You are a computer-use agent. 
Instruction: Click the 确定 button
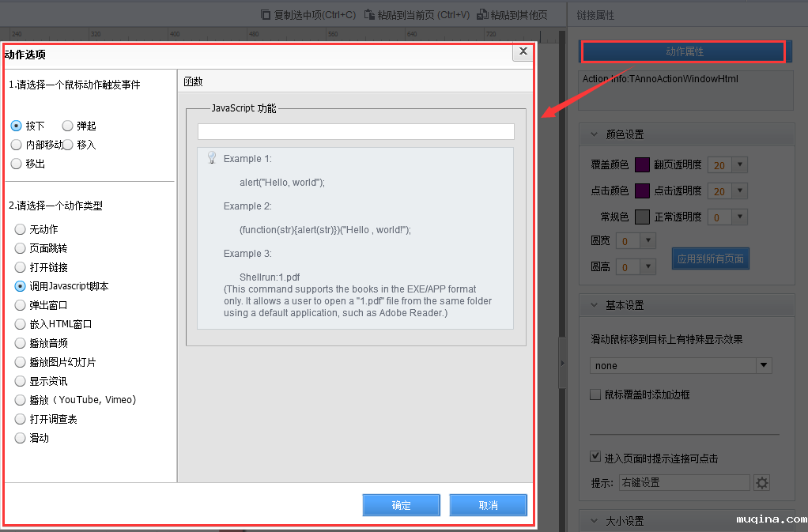point(401,505)
